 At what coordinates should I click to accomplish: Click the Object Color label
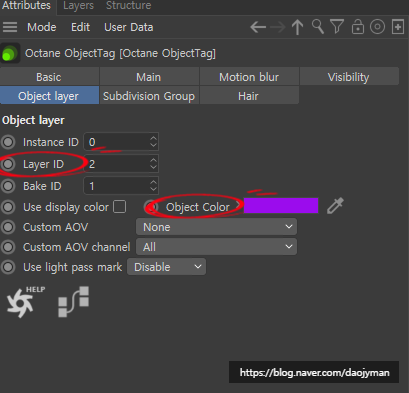pos(198,207)
